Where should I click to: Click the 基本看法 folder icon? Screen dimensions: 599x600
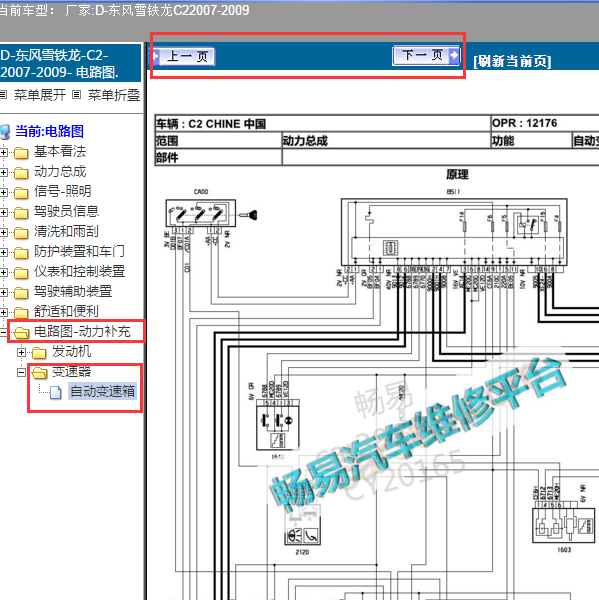pyautogui.click(x=21, y=153)
